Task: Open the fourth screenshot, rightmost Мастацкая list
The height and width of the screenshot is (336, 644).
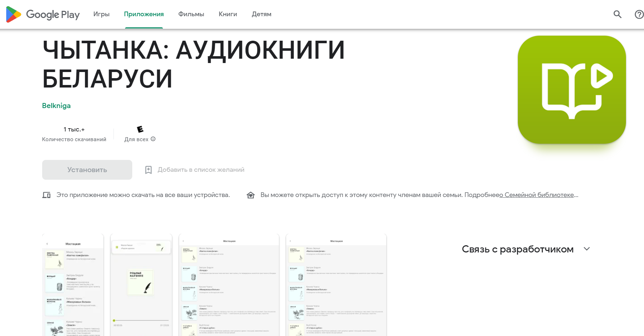Action: coord(336,285)
